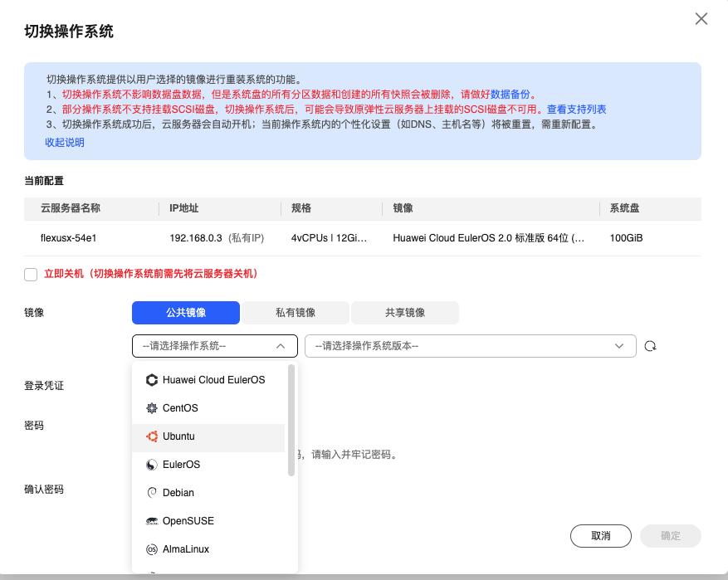Click the IP地址 column header
The height and width of the screenshot is (580, 728).
pos(183,208)
